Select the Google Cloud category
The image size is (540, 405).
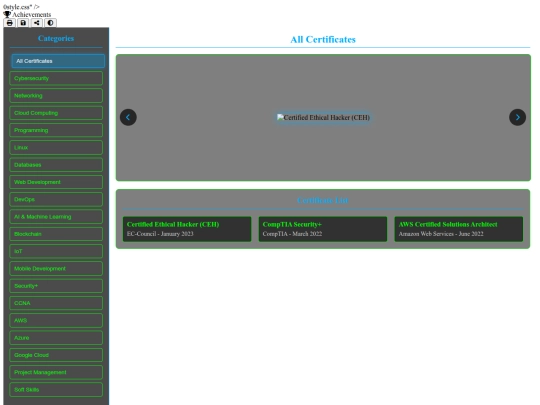pos(56,355)
